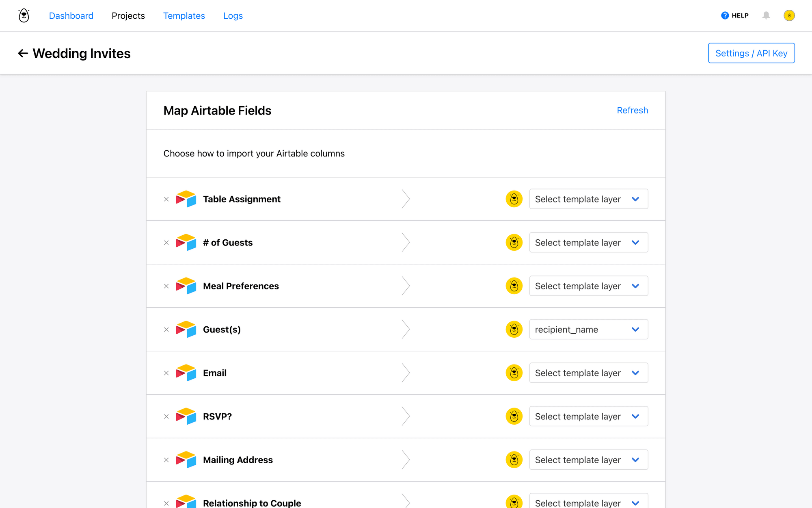Open the recipient_name dropdown for Guest(s)
Image resolution: width=812 pixels, height=508 pixels.
588,329
